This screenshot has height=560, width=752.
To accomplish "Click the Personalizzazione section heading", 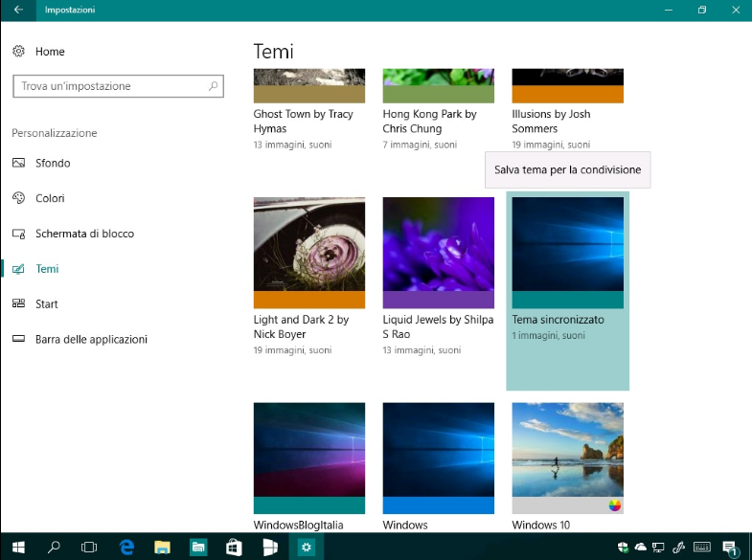I will tap(55, 133).
